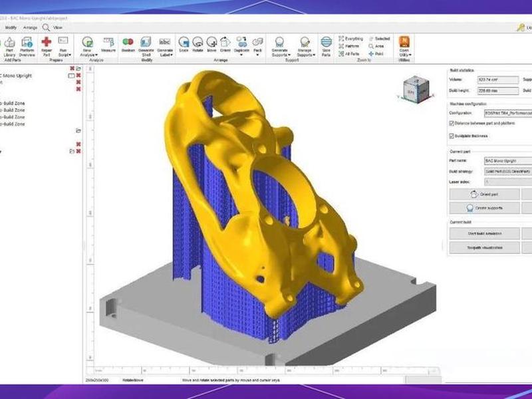The height and width of the screenshot is (399, 532).
Task: Zoom to Everything
Action: 351,39
